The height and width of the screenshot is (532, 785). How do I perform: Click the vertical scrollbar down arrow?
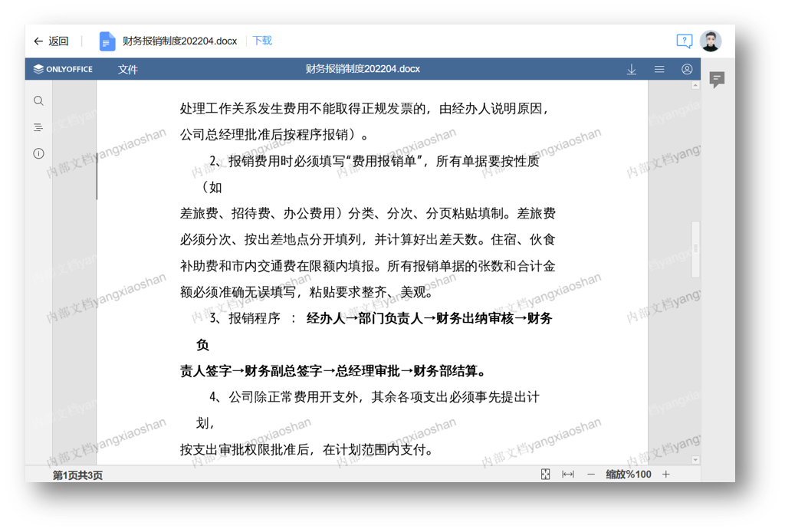click(x=695, y=459)
